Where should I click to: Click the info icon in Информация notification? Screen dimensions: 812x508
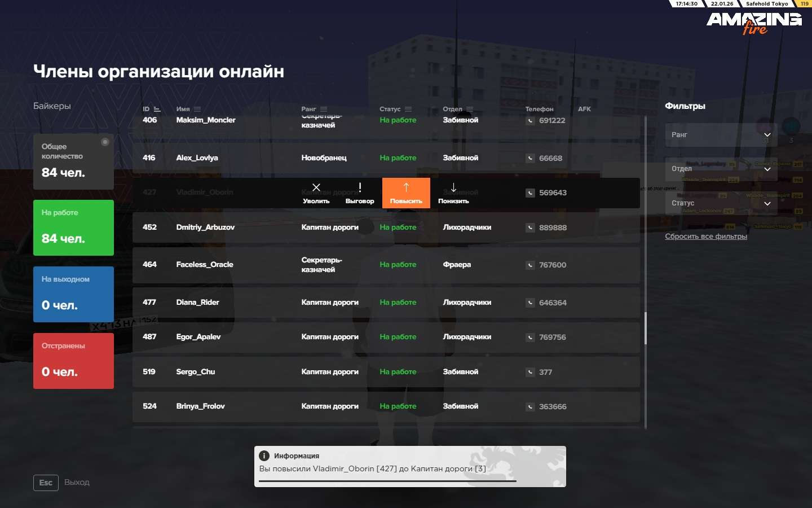[x=264, y=456]
